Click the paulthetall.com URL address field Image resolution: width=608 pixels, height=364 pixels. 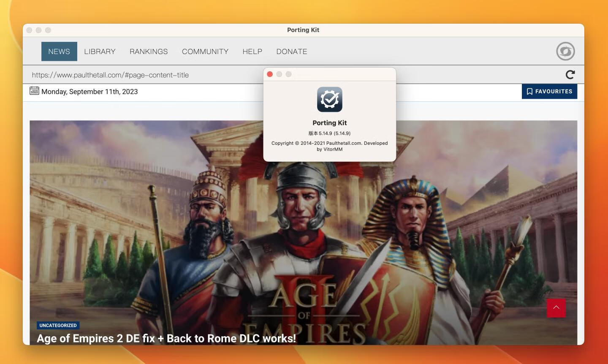tap(110, 75)
